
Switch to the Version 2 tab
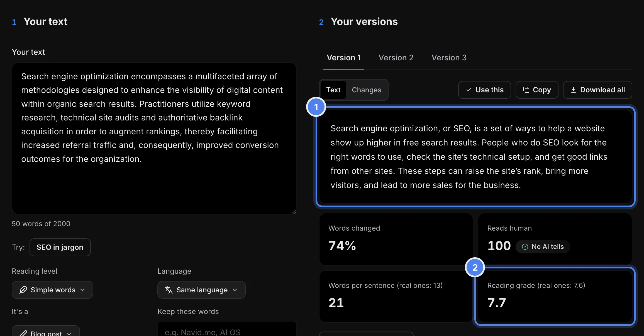(396, 58)
